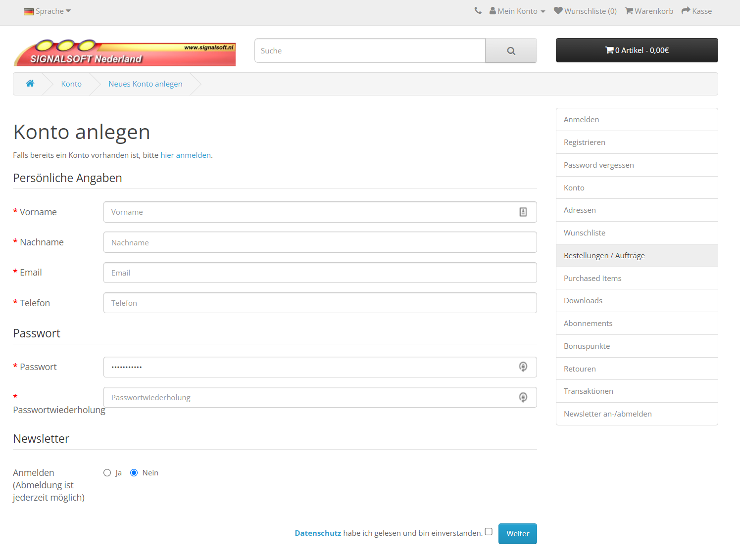Open Abonnements sidebar item
Viewport: 740px width, 560px height.
[x=637, y=324]
